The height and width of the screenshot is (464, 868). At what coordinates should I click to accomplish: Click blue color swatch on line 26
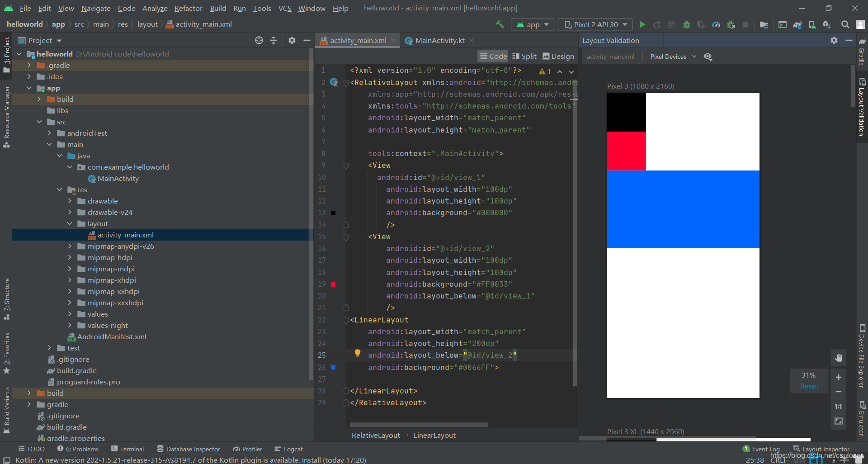[333, 367]
